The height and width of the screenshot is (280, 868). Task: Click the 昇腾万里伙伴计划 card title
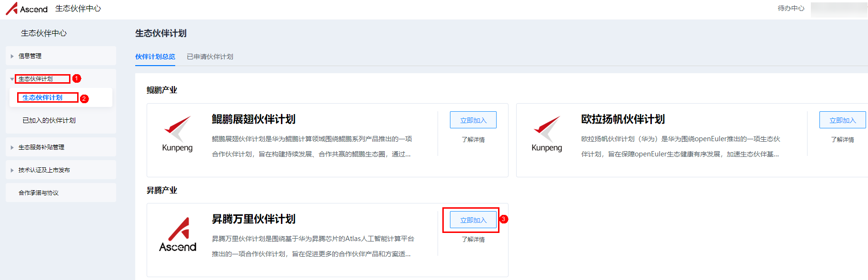coord(254,219)
